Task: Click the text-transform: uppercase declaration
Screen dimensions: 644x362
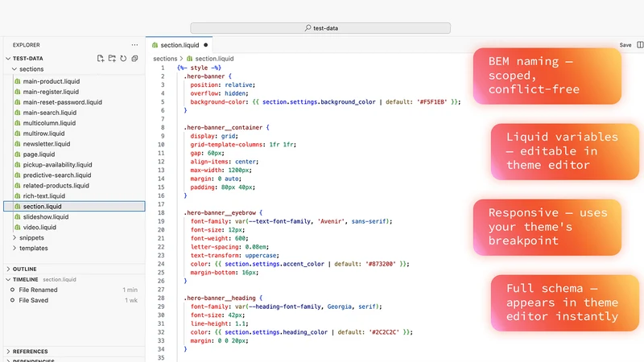Action: 234,255
